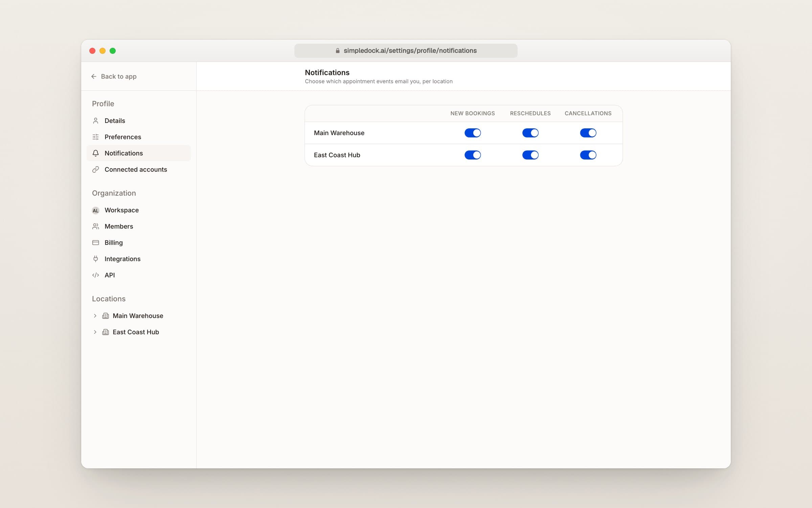Click the NEW BOOKINGS column header

[x=473, y=113]
